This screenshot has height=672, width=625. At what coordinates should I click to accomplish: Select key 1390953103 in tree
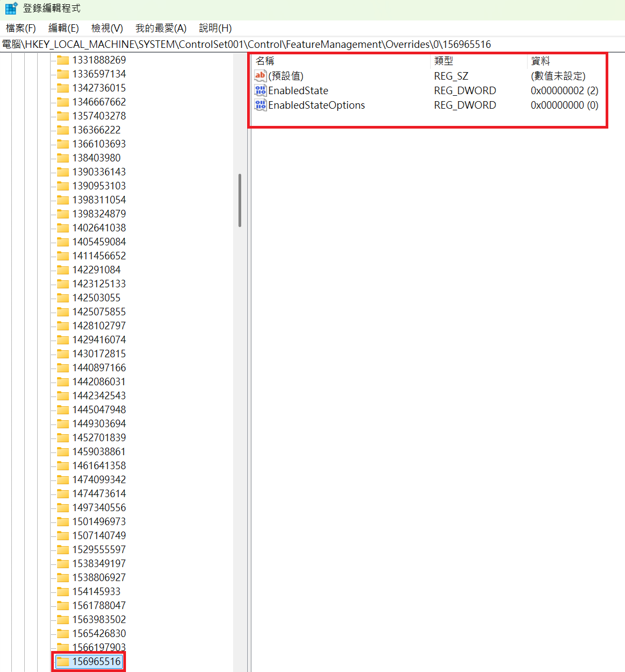pyautogui.click(x=99, y=186)
